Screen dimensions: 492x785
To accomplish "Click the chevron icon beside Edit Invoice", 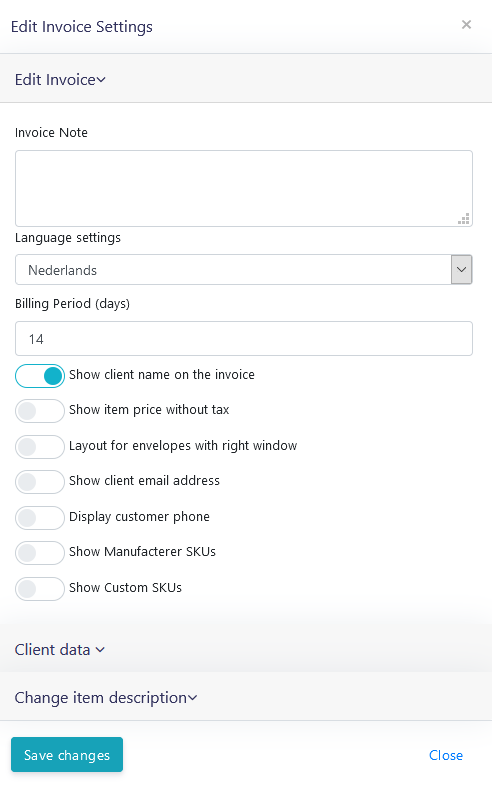I will pyautogui.click(x=101, y=80).
